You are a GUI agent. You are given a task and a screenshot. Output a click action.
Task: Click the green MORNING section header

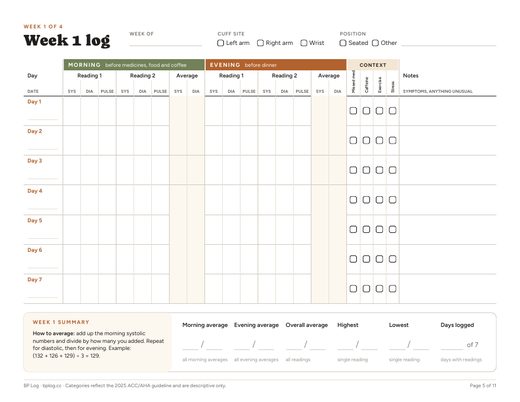[134, 65]
